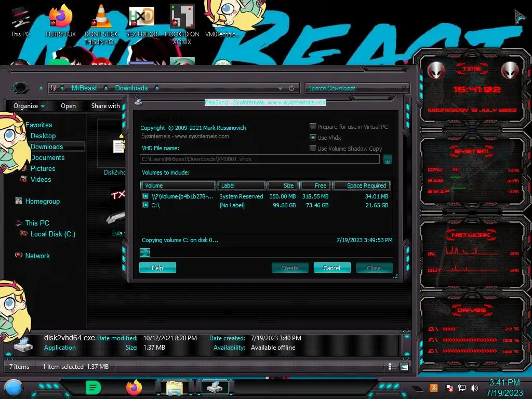
Task: Sort by Space Required column header
Action: pos(362,185)
